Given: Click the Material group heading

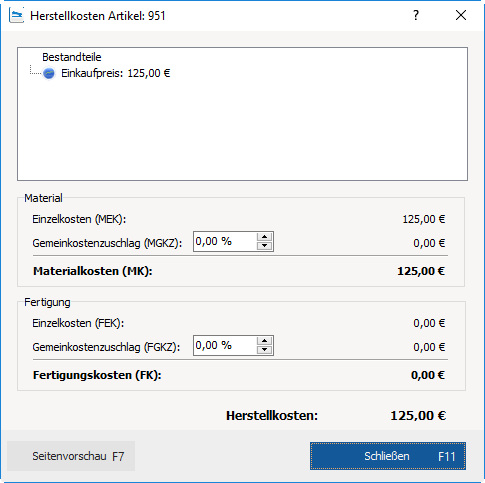Looking at the screenshot, I should pos(43,198).
